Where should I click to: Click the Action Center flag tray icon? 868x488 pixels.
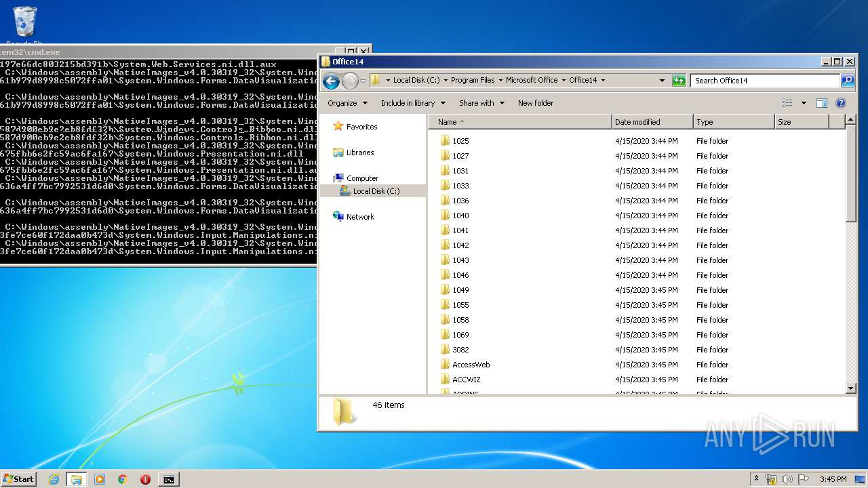point(804,479)
